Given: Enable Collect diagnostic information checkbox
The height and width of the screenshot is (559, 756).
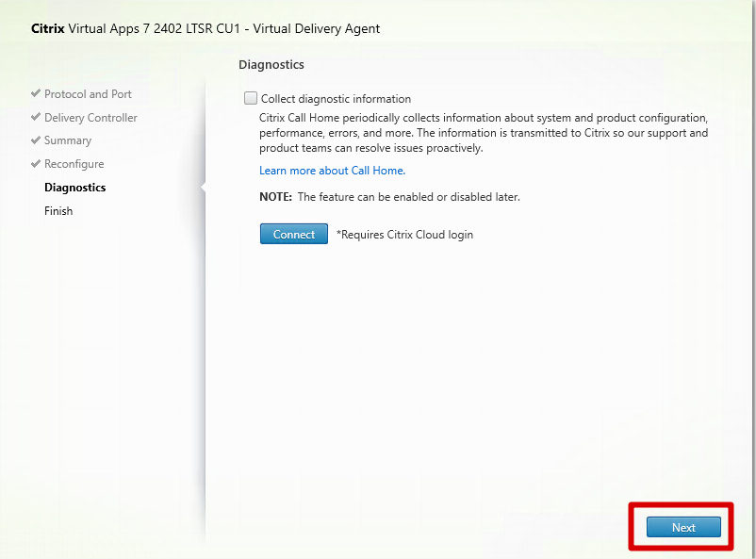Looking at the screenshot, I should pos(251,98).
